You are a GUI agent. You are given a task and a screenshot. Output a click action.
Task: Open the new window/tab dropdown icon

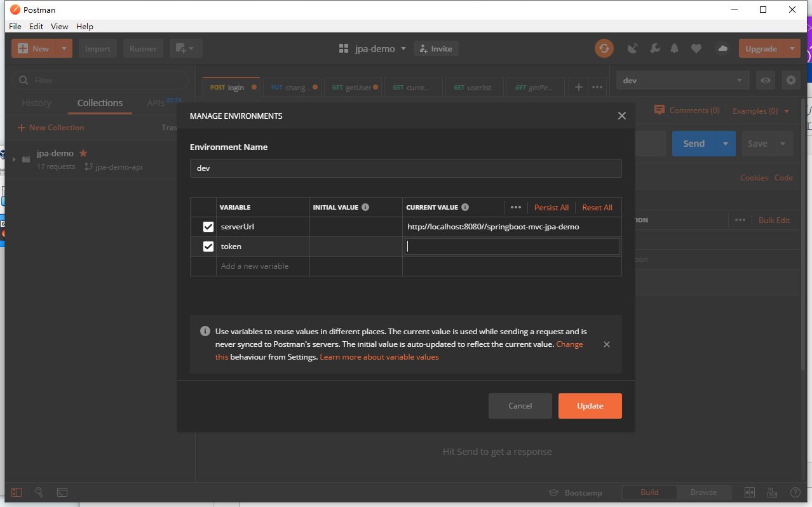pyautogui.click(x=186, y=48)
